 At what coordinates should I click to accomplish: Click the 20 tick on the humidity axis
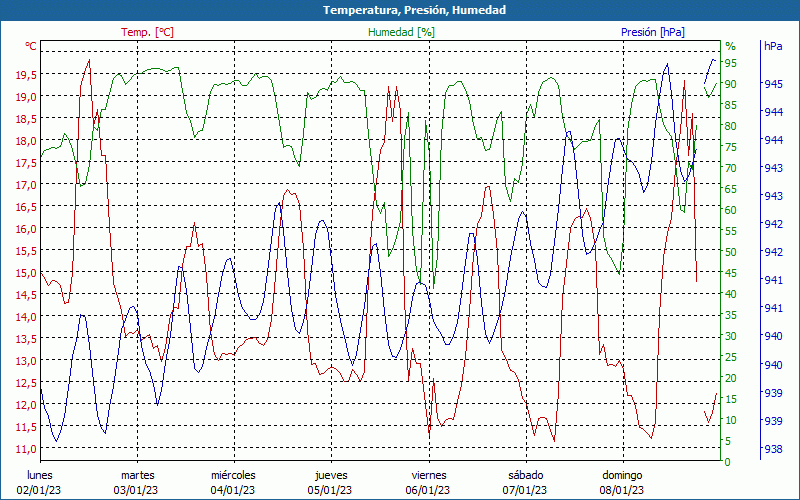click(x=730, y=378)
